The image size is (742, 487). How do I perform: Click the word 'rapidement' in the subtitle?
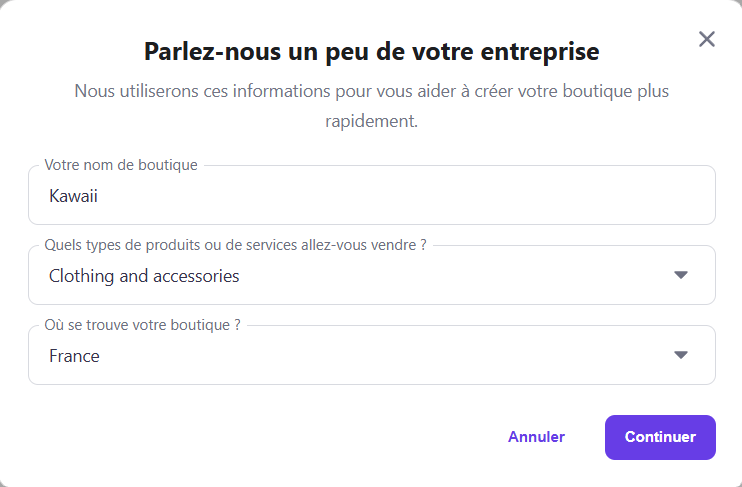[x=371, y=122]
